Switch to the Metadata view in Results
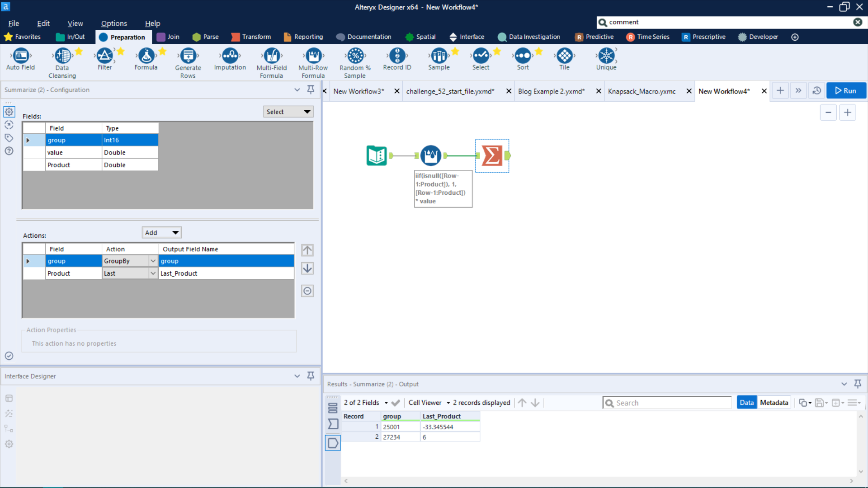Image resolution: width=868 pixels, height=488 pixels. (x=774, y=402)
